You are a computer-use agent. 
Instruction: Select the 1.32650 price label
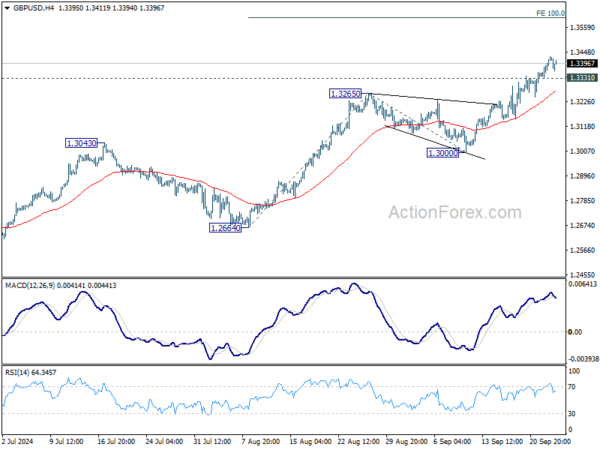coord(345,94)
